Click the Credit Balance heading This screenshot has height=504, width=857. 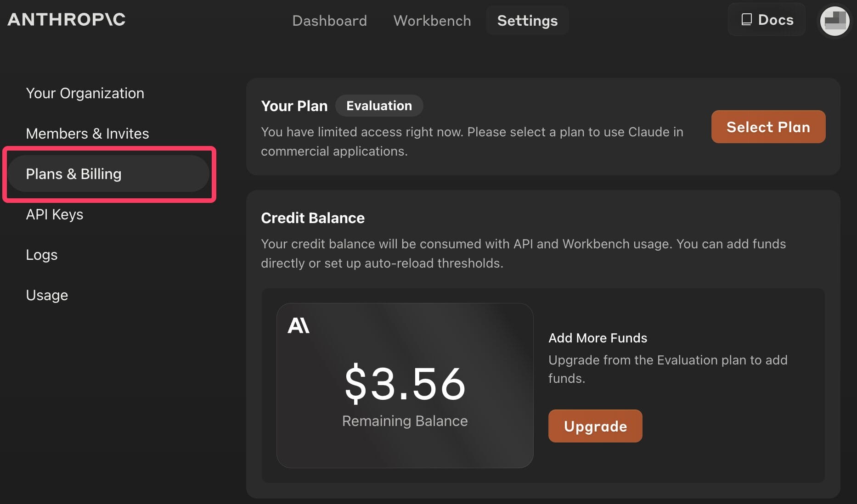click(x=313, y=218)
